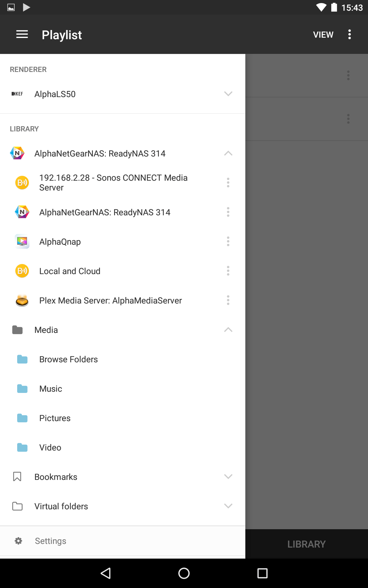Click the Virtual folders outline icon

[x=17, y=506]
